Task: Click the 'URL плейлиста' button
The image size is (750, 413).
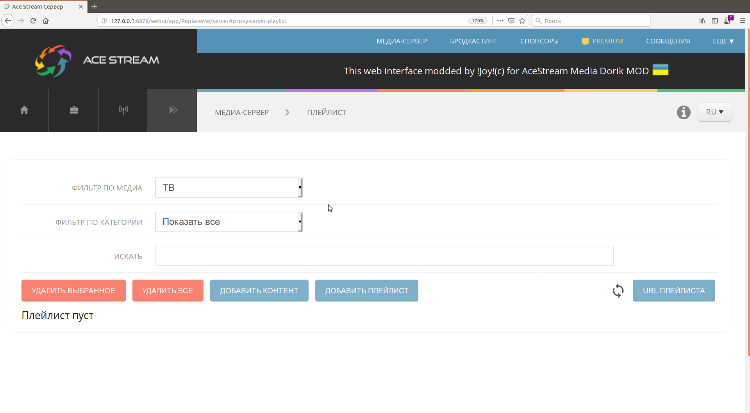Action: [673, 291]
